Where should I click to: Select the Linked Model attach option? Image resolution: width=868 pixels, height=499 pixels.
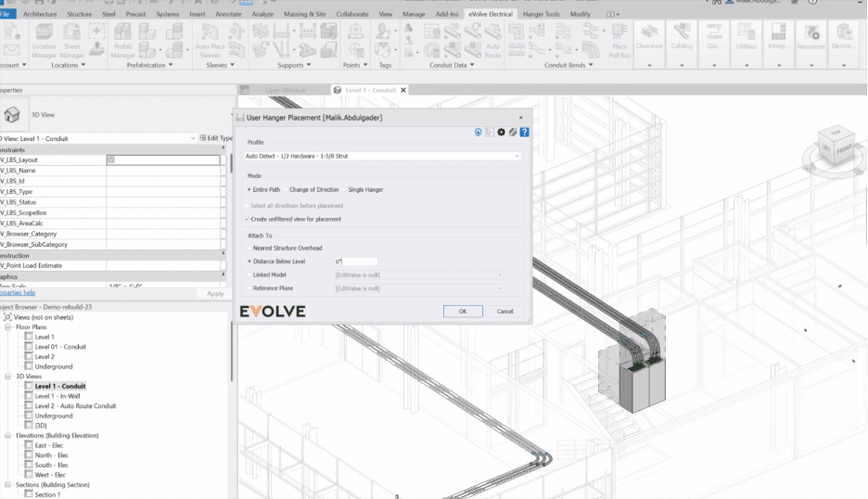(x=267, y=275)
